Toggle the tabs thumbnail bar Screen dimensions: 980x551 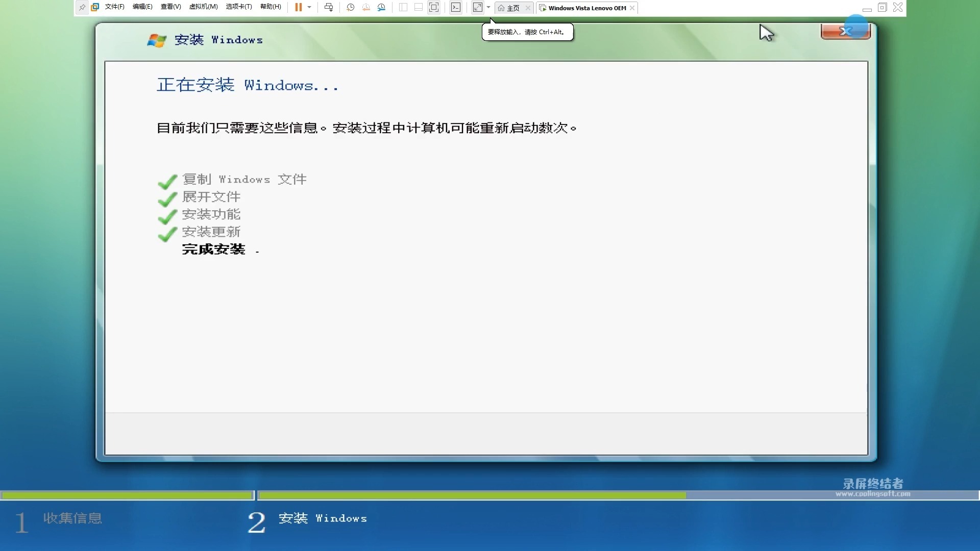coord(419,7)
